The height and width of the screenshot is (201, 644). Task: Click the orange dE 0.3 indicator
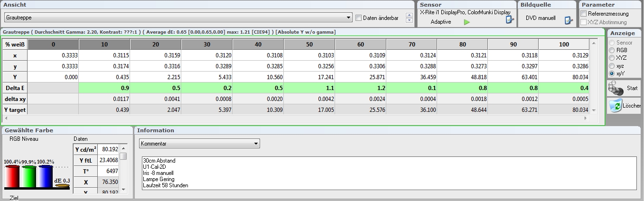[62, 186]
